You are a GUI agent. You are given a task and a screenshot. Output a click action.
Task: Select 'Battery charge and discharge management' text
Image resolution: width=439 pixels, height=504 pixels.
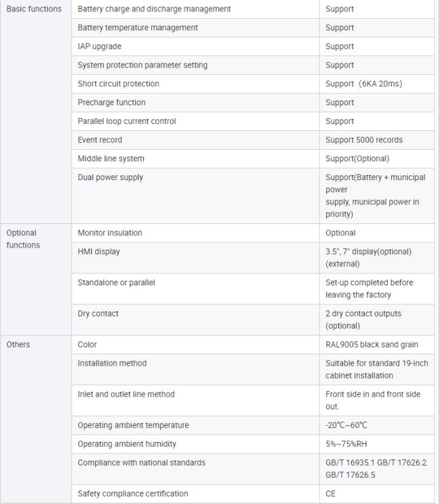coord(154,9)
